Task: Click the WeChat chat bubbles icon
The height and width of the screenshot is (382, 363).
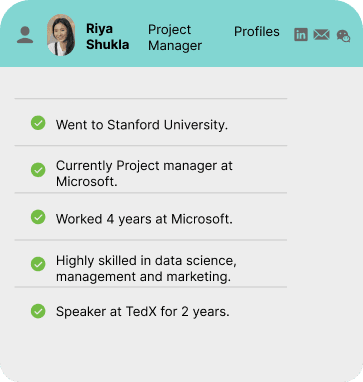Action: coord(343,36)
